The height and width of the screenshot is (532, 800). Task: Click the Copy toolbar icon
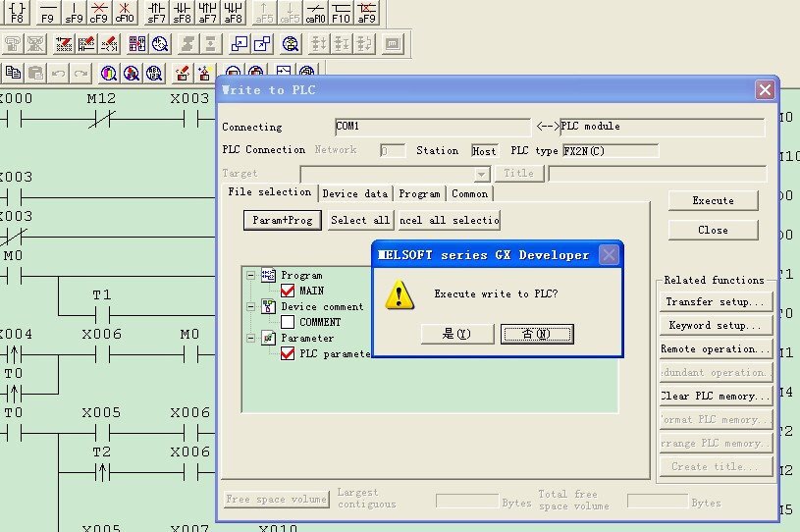pos(13,73)
